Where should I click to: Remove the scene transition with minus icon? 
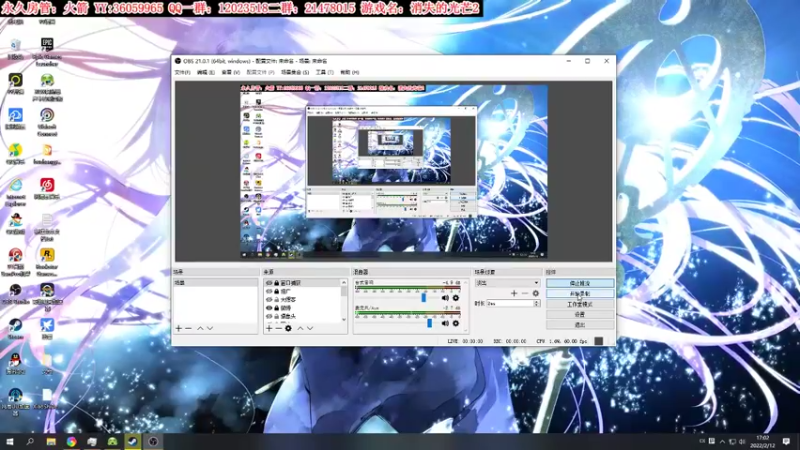[x=524, y=293]
